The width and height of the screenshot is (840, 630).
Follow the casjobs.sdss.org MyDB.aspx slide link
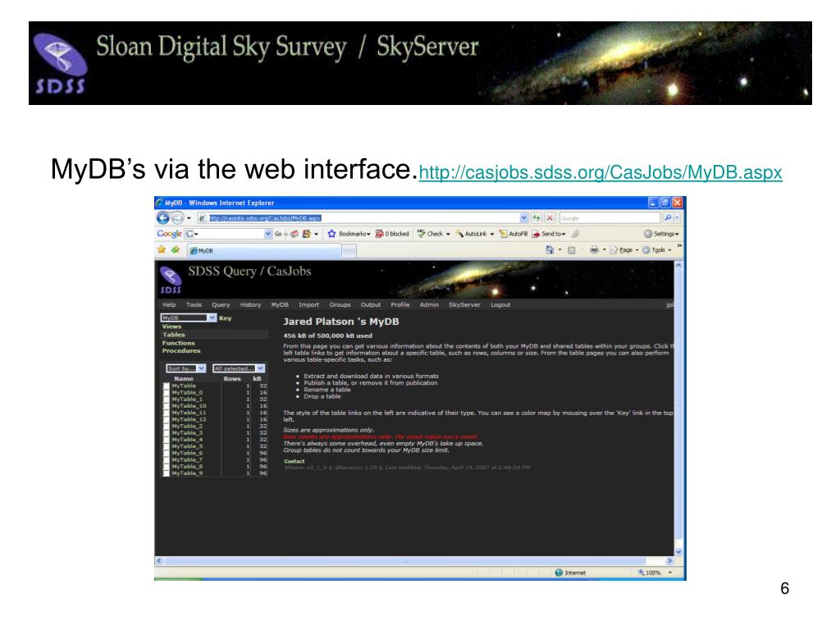pyautogui.click(x=600, y=172)
